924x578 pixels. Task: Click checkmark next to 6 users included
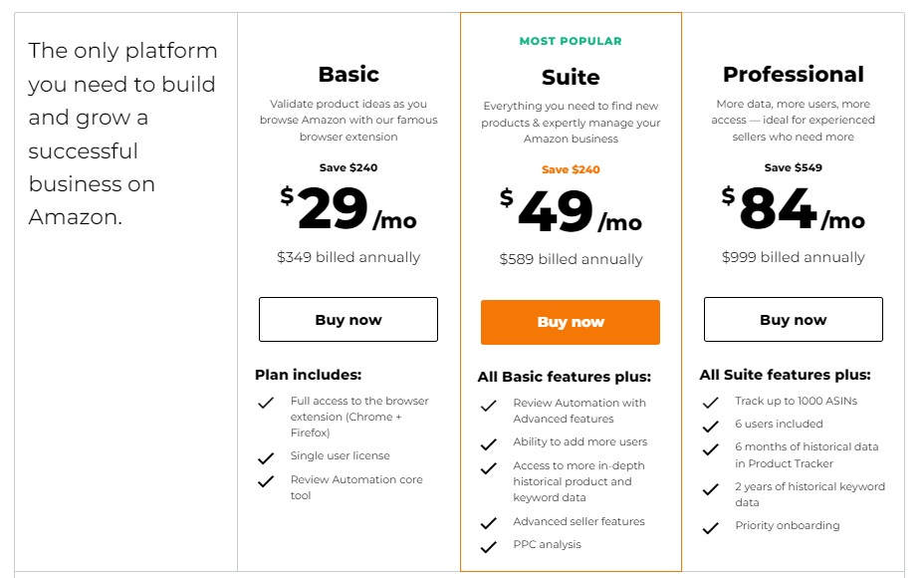pos(710,427)
